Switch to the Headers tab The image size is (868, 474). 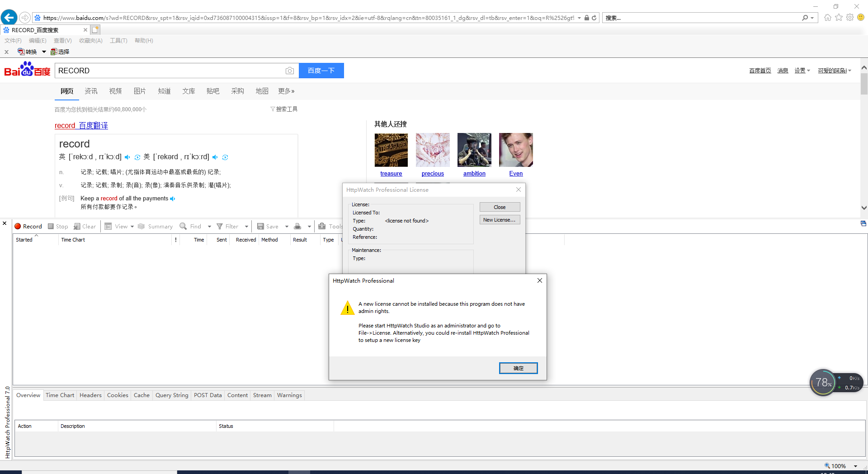click(90, 395)
